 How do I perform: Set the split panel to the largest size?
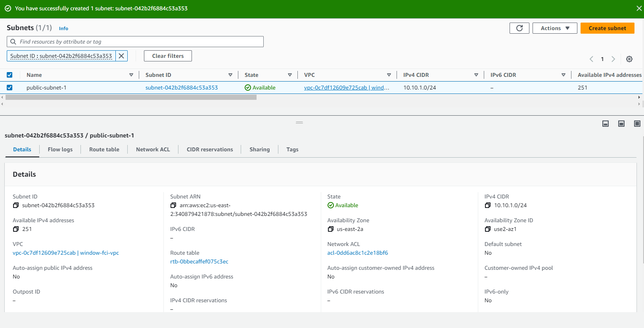coord(637,124)
